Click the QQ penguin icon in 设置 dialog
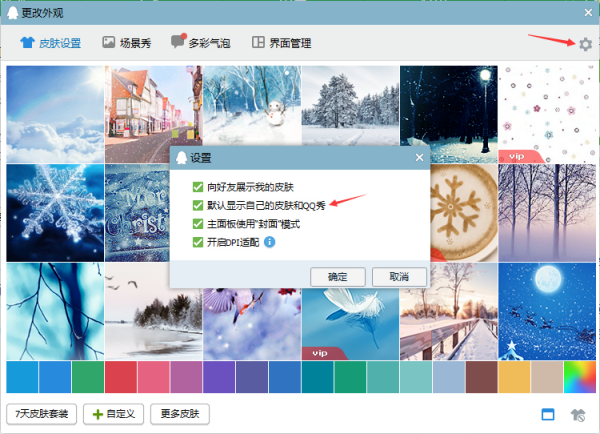The height and width of the screenshot is (434, 600). [x=181, y=157]
